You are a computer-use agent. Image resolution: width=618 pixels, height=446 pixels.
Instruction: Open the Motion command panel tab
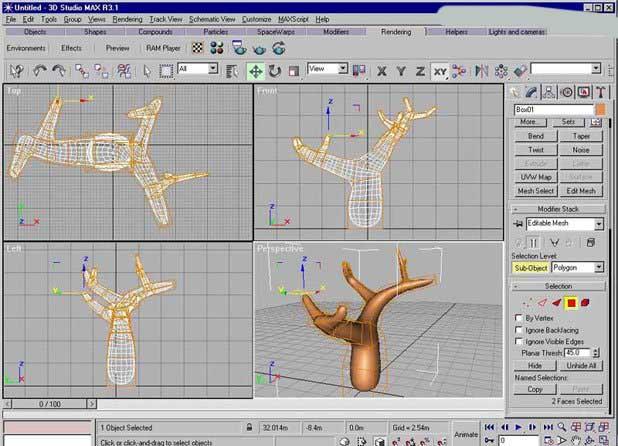(x=567, y=92)
